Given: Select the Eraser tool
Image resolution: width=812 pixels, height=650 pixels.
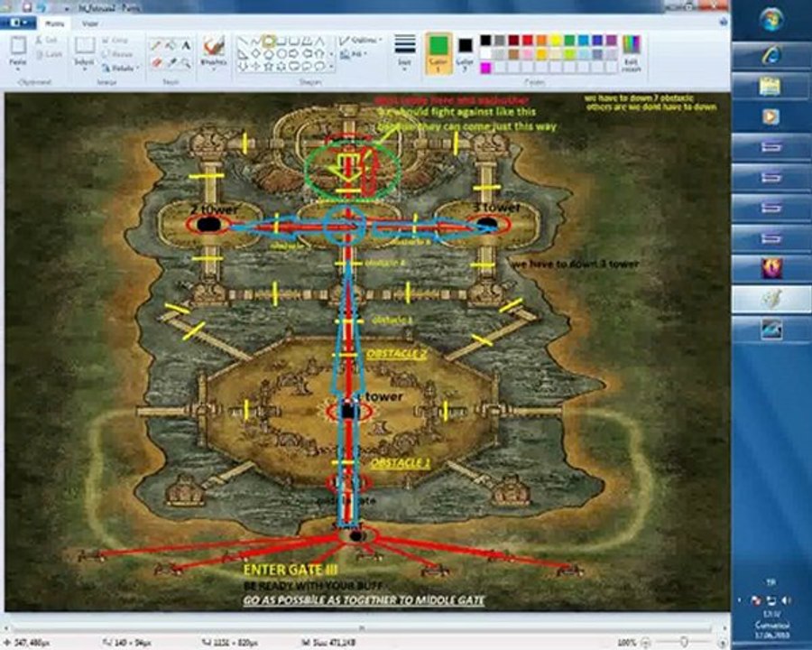Looking at the screenshot, I should (x=156, y=62).
